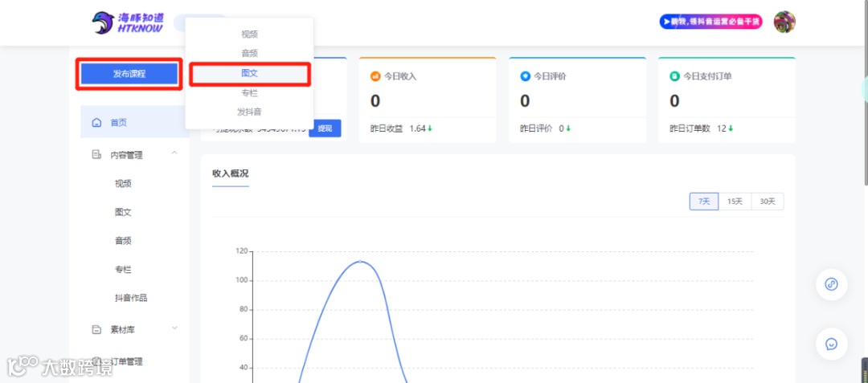The width and height of the screenshot is (868, 383).
Task: Switch chart range to 30天
Action: (768, 202)
